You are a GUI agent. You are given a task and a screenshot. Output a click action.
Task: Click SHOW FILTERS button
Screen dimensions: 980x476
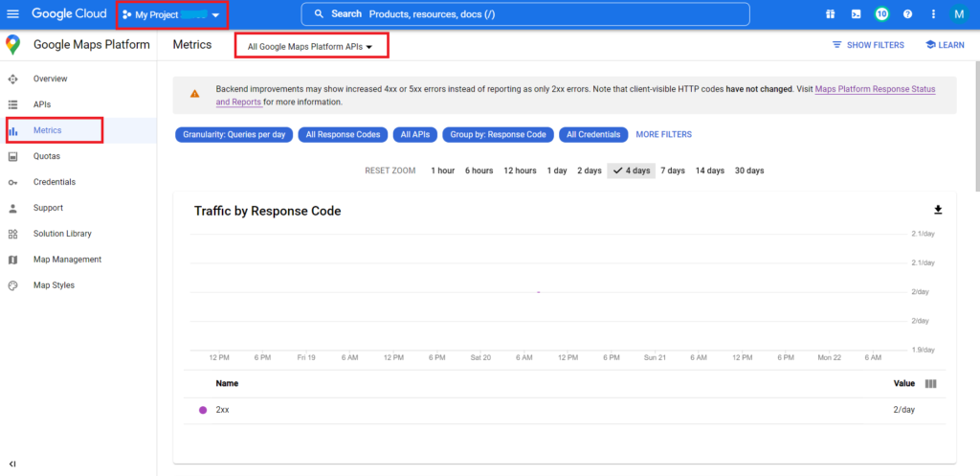click(x=868, y=45)
